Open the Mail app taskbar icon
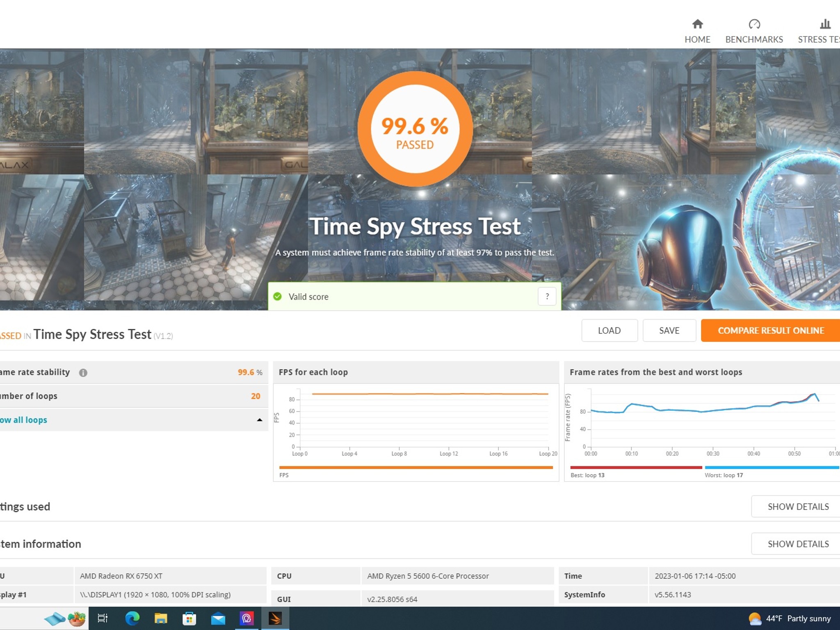The image size is (840, 630). 218,618
